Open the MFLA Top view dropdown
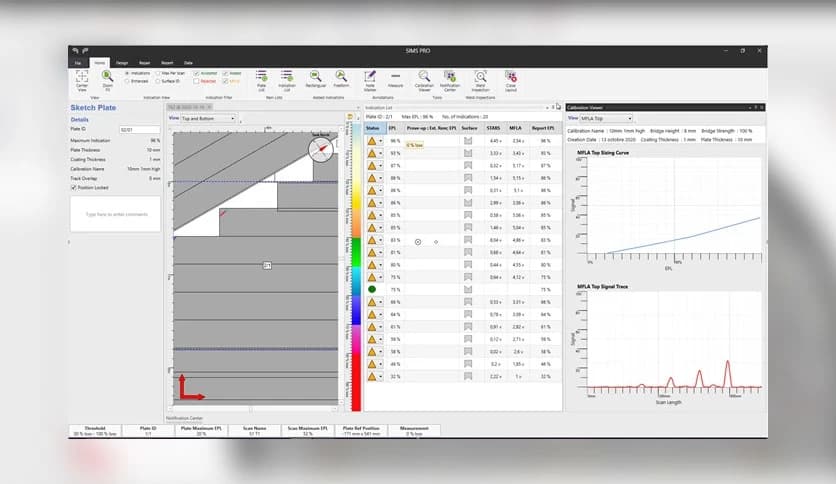This screenshot has width=836, height=484. click(606, 118)
